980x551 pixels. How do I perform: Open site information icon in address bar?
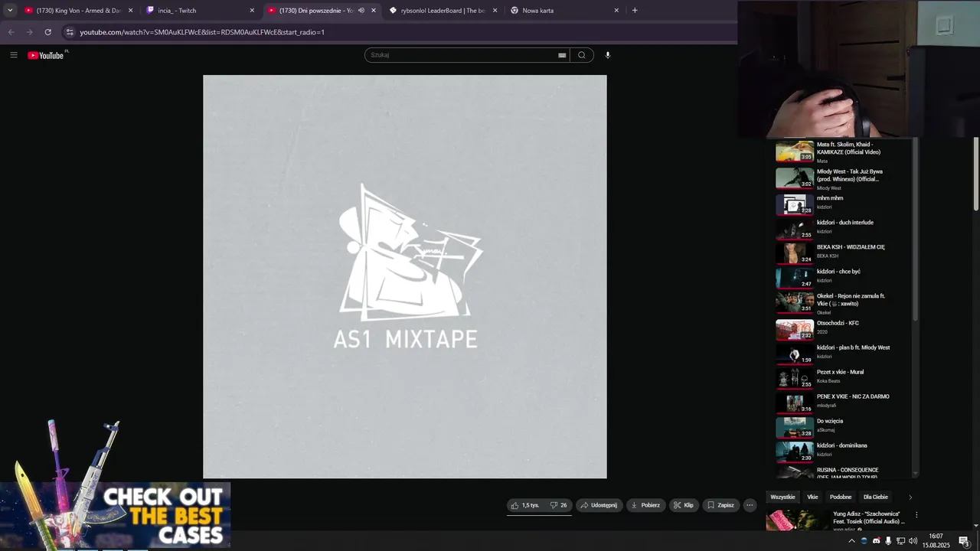click(x=70, y=32)
